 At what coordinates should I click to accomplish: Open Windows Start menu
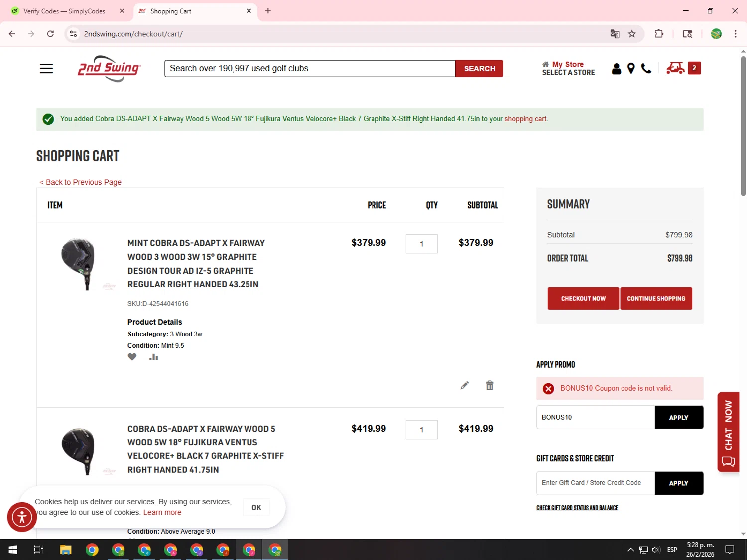click(13, 550)
